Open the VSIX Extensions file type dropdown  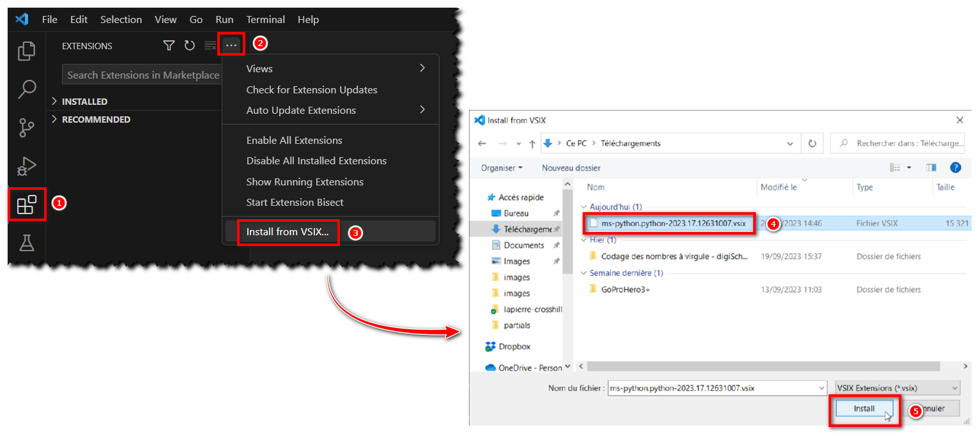[x=898, y=388]
